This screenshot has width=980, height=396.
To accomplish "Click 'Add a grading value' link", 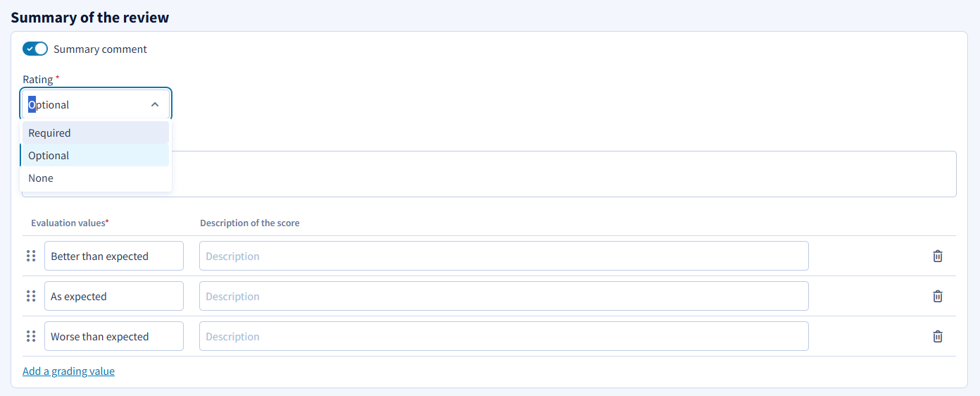I will point(68,371).
